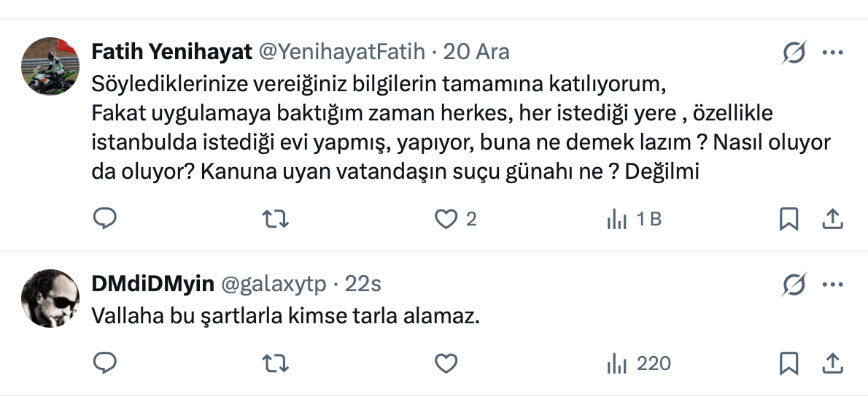Like DMdiDMyin's tweet
The height and width of the screenshot is (397, 868).
point(445,363)
